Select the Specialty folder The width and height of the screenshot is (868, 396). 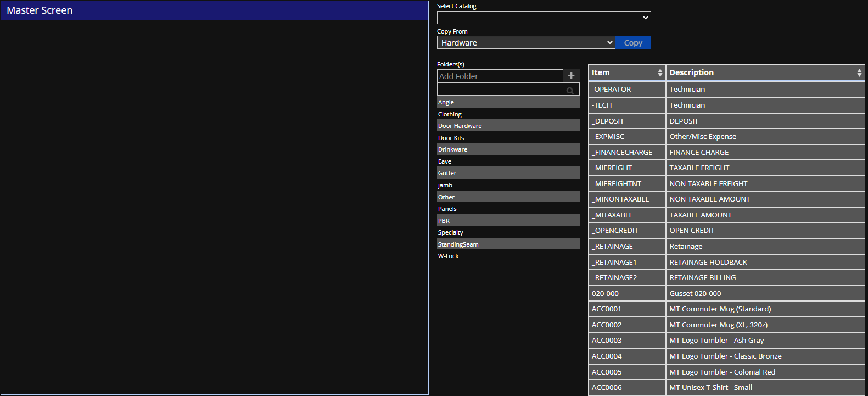click(x=508, y=232)
